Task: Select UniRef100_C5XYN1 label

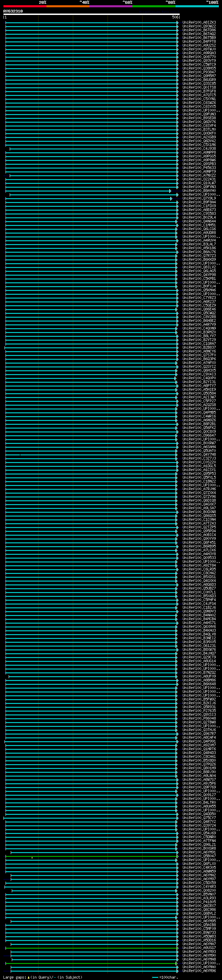Action: click(x=199, y=99)
